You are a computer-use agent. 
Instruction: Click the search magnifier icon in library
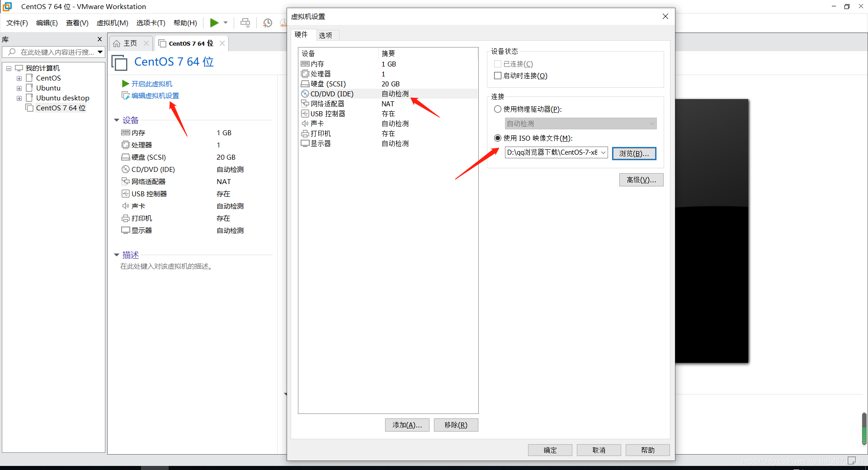pos(12,52)
